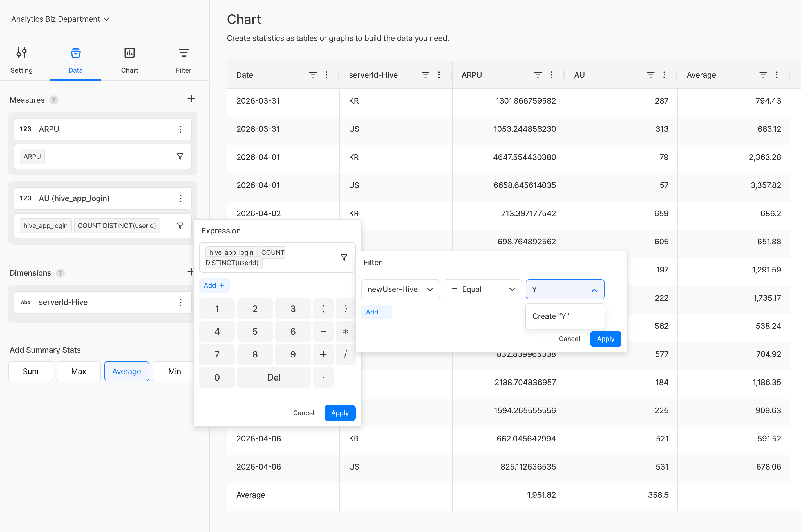Screen dimensions: 801x532
Task: Click the funnel icon inside the Expression popup
Action: coord(344,258)
